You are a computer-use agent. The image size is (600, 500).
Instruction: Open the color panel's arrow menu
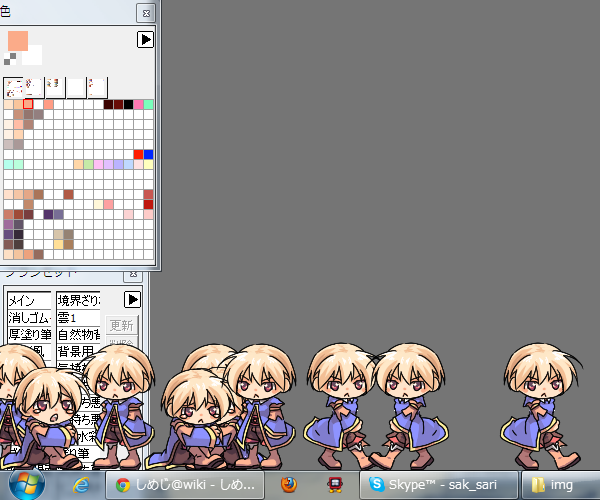pyautogui.click(x=145, y=39)
